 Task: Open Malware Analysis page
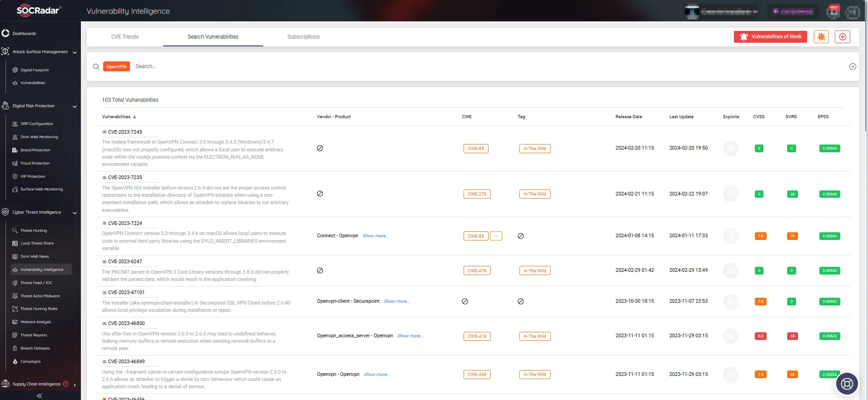[x=35, y=322]
